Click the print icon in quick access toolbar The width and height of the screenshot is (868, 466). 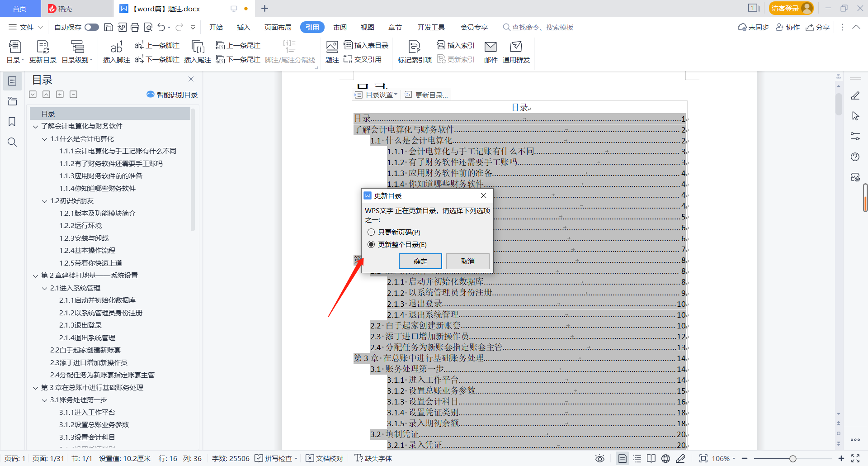pos(135,27)
